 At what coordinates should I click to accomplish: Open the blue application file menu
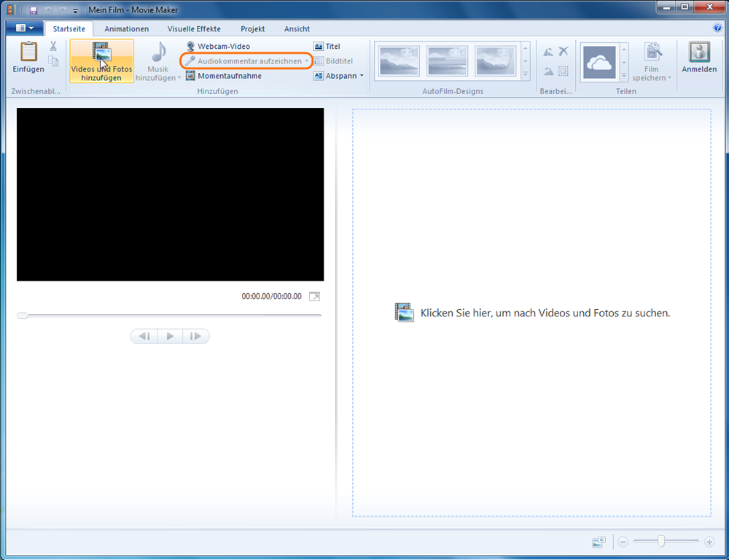(x=25, y=28)
